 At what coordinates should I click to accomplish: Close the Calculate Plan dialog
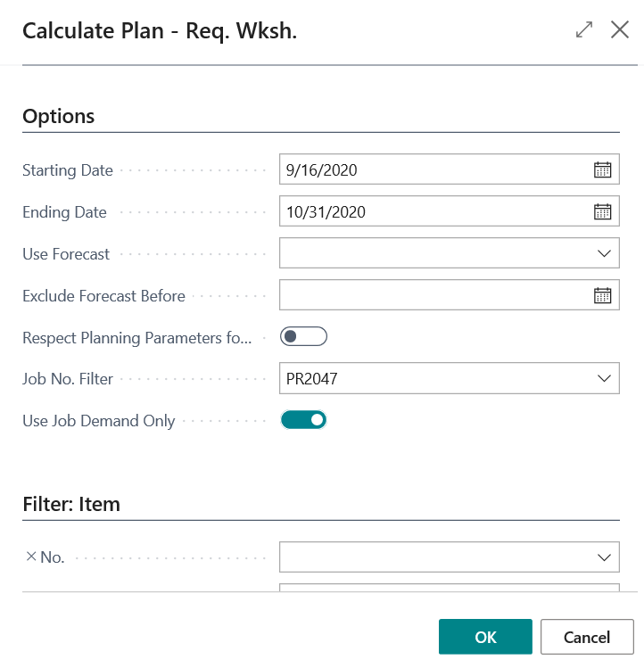click(620, 29)
